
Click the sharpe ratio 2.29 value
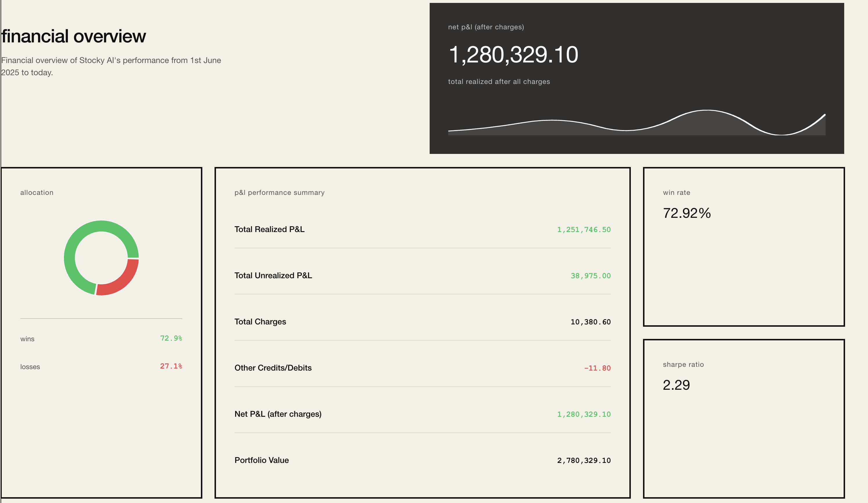676,385
